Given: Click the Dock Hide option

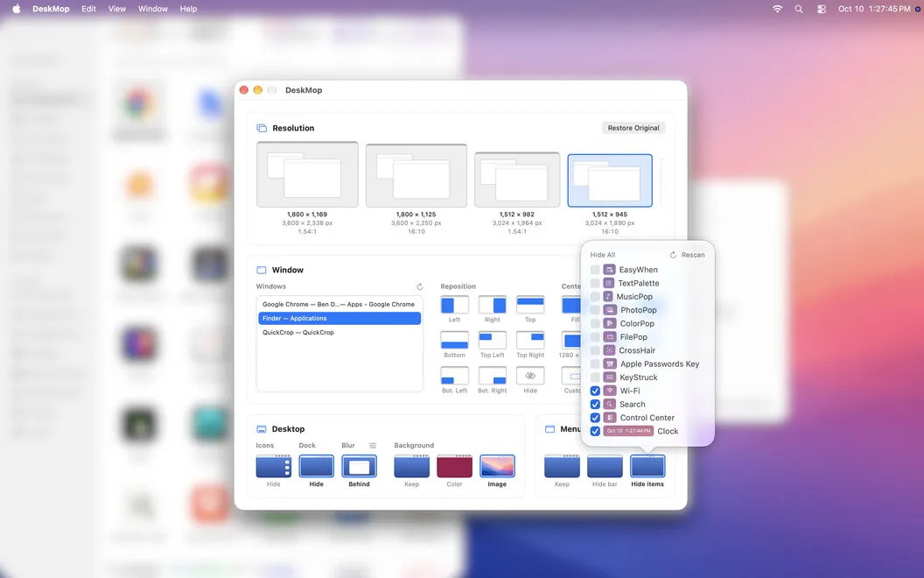Looking at the screenshot, I should [317, 466].
